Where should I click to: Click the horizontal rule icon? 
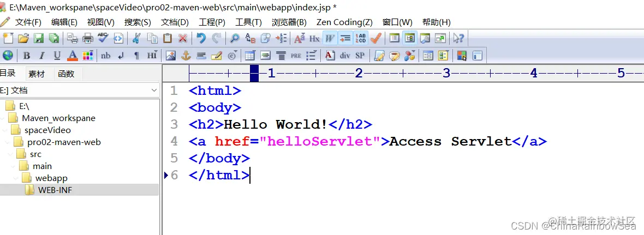pyautogui.click(x=201, y=56)
